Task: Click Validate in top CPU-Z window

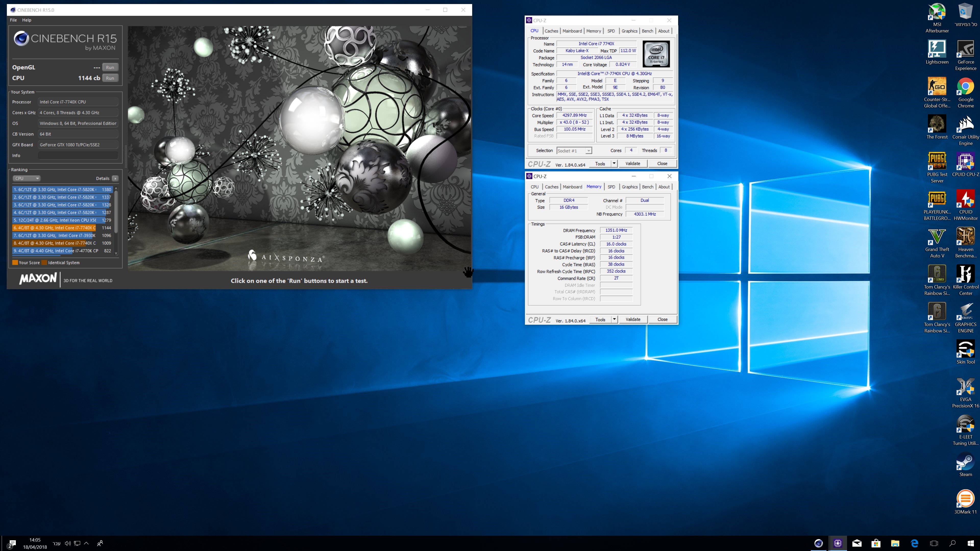Action: [633, 164]
